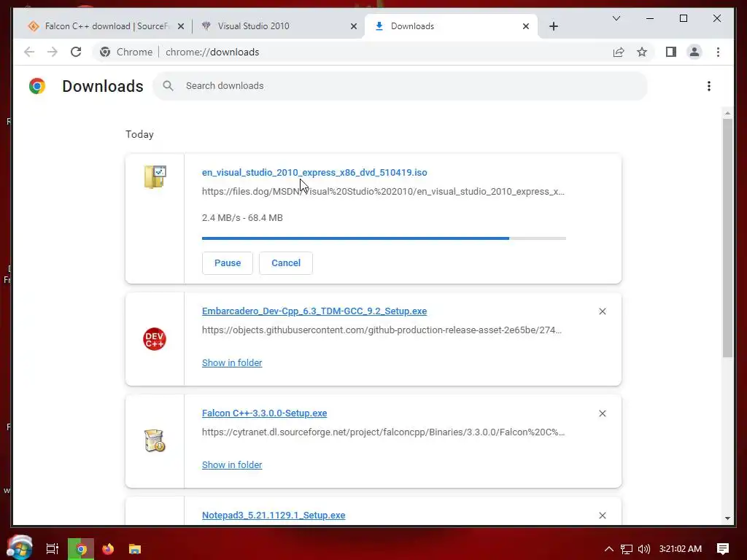747x560 pixels.
Task: Remove Embarcadero Dev-Cpp download from list
Action: tap(602, 311)
